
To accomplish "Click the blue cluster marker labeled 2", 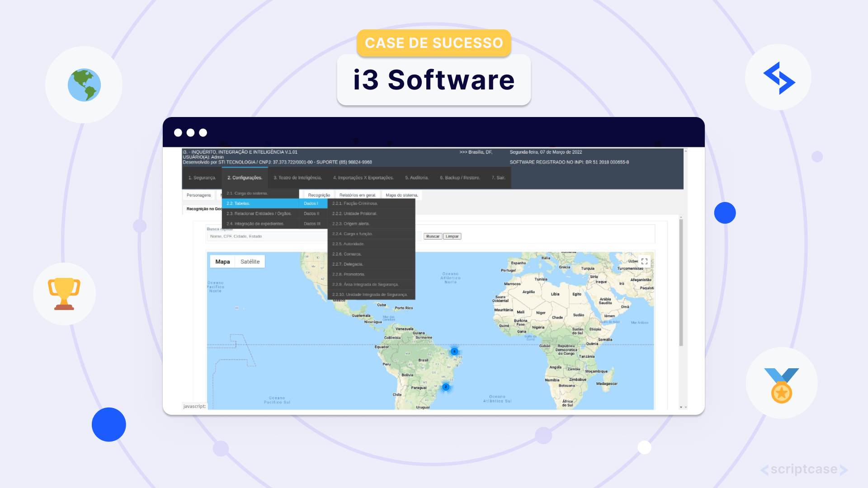I will (x=446, y=387).
